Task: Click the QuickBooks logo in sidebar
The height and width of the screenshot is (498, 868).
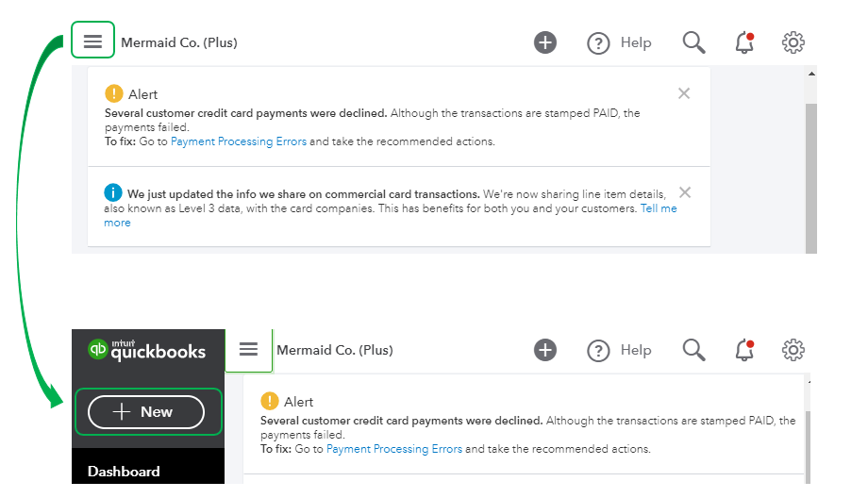Action: [147, 350]
